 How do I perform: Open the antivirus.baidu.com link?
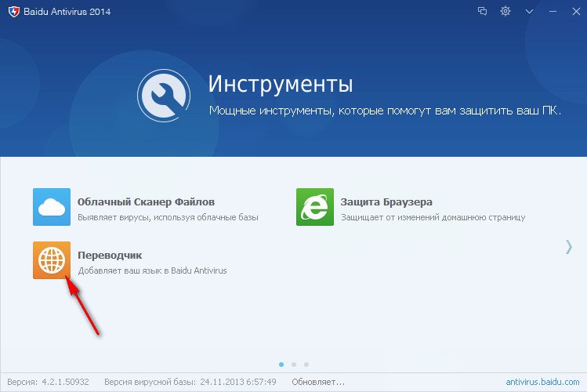pyautogui.click(x=542, y=382)
